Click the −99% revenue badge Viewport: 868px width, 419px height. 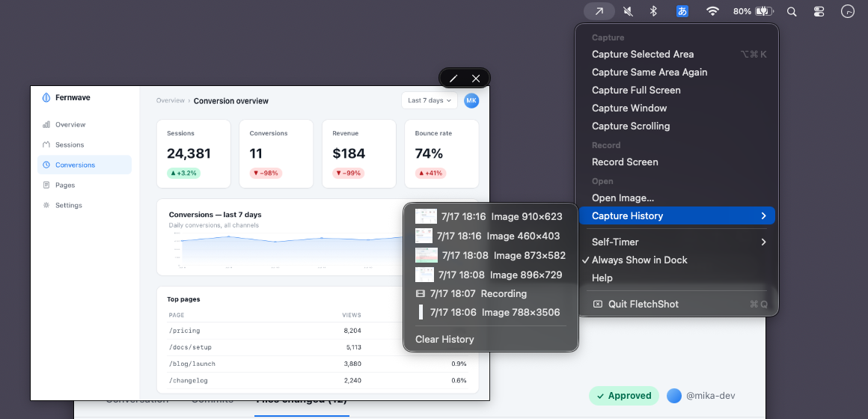[x=349, y=174]
